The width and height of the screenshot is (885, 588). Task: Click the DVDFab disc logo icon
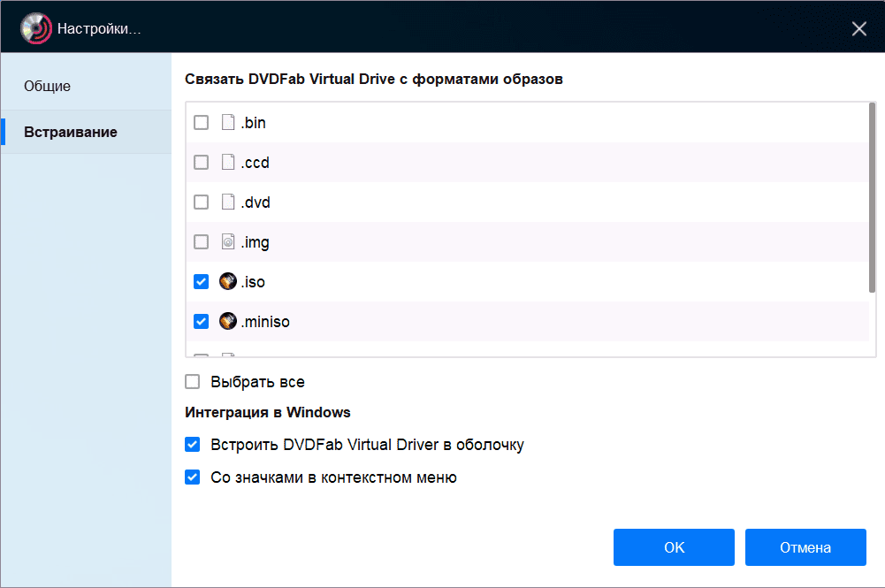click(x=36, y=28)
